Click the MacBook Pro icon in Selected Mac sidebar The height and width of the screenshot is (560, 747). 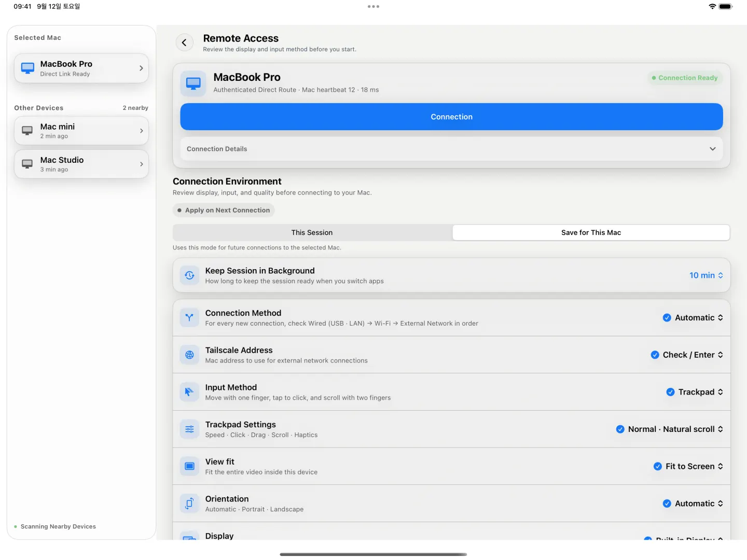[x=27, y=68]
